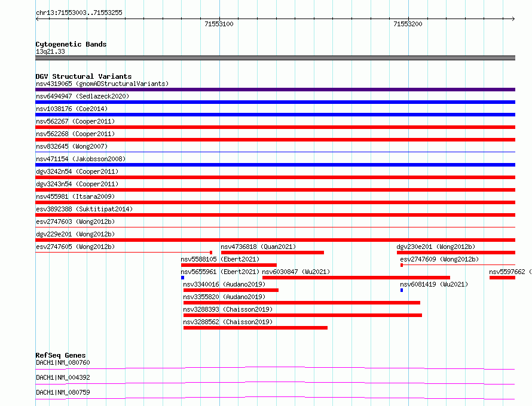Click the blue nsv6494947 variant bar
Image resolution: width=532 pixels, height=406 pixels.
click(x=275, y=102)
